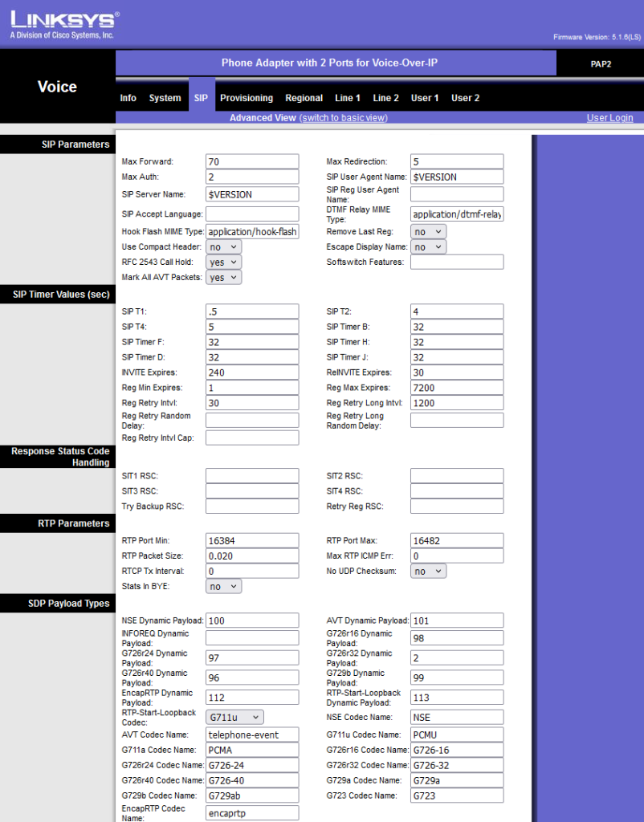
Task: Click the switch to basic view link
Action: [343, 118]
